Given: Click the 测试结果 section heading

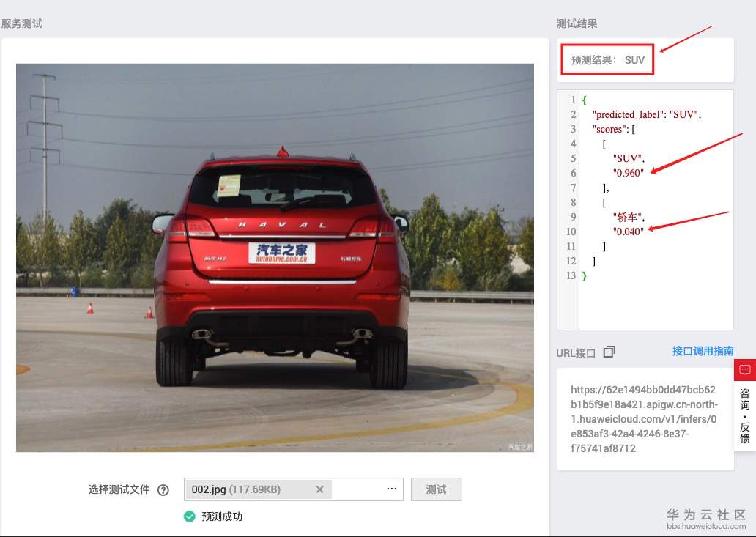Looking at the screenshot, I should click(x=577, y=23).
